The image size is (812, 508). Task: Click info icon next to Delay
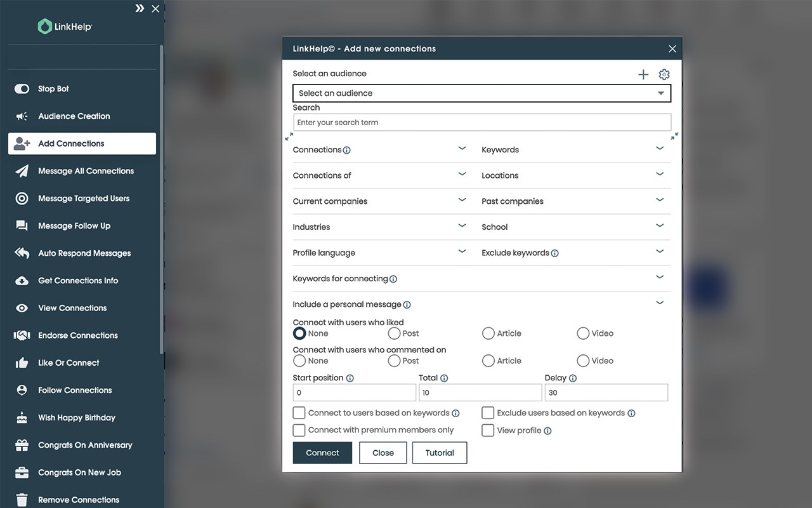point(573,378)
